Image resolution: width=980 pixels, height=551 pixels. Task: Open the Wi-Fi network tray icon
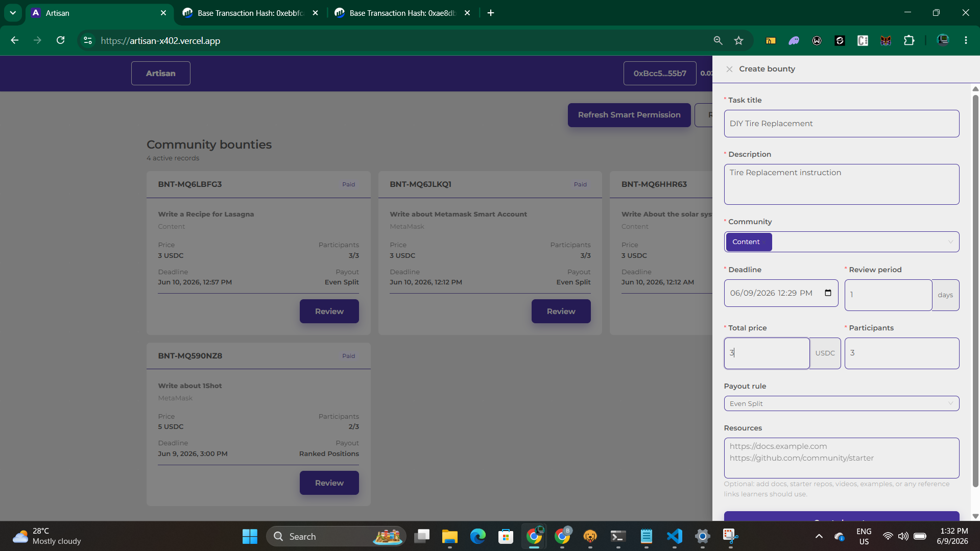(x=888, y=536)
